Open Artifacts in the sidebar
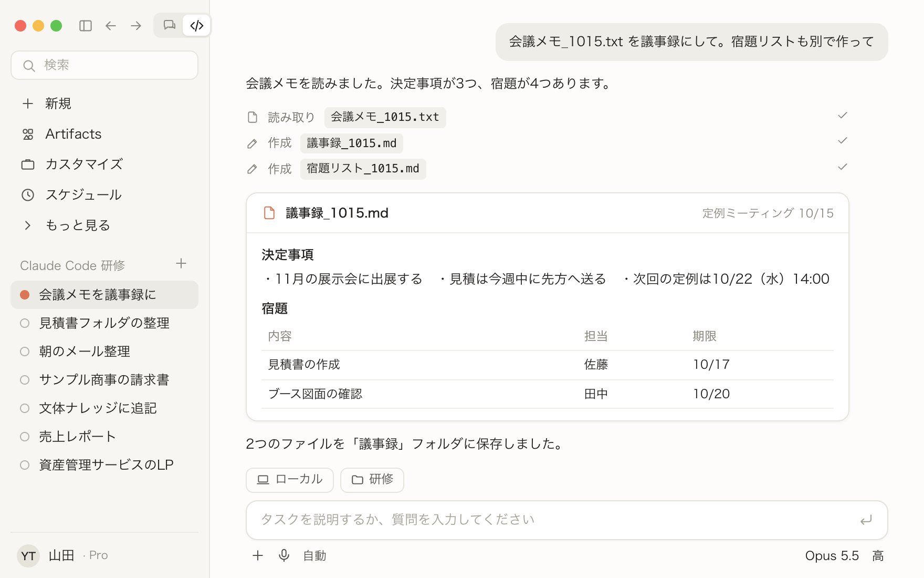924x578 pixels. (104, 134)
